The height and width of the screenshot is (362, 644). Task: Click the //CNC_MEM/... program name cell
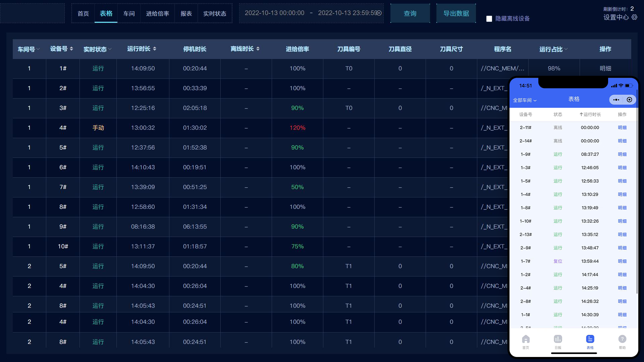[x=502, y=69]
